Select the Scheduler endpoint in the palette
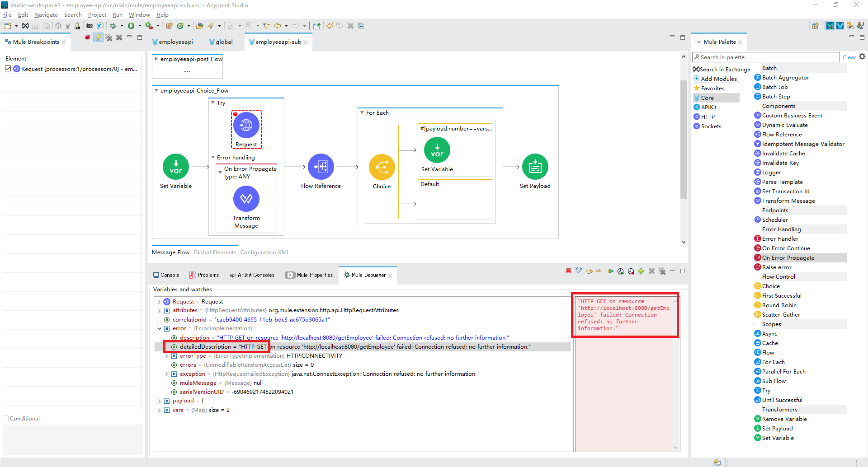This screenshot has width=868, height=467. coord(775,220)
